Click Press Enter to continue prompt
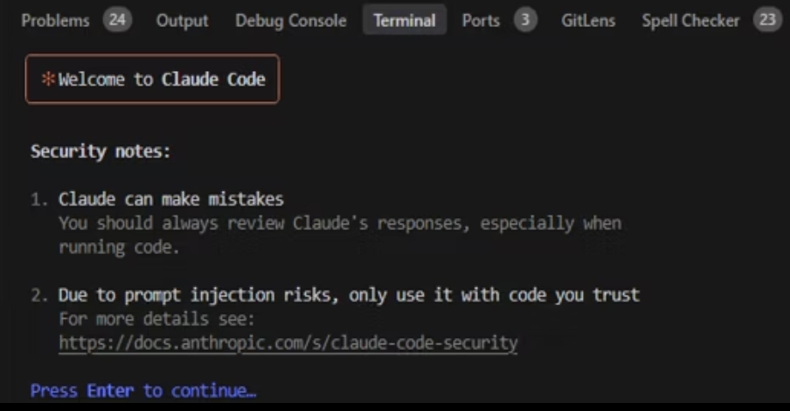This screenshot has width=790, height=411. pyautogui.click(x=144, y=391)
